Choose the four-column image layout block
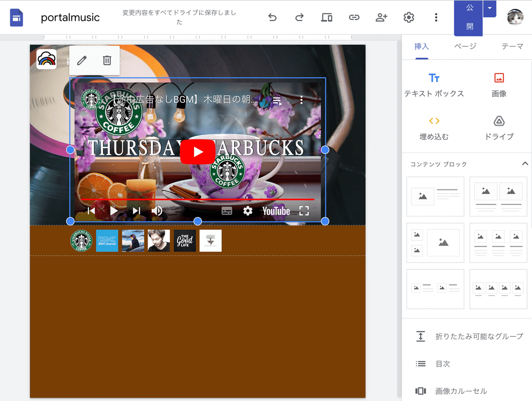The height and width of the screenshot is (401, 532). pos(498,289)
